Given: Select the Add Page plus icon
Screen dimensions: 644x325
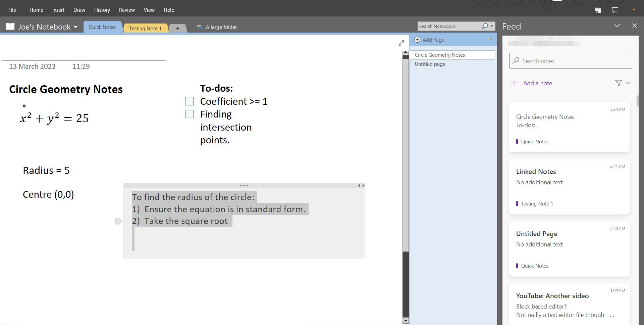Looking at the screenshot, I should coord(417,40).
